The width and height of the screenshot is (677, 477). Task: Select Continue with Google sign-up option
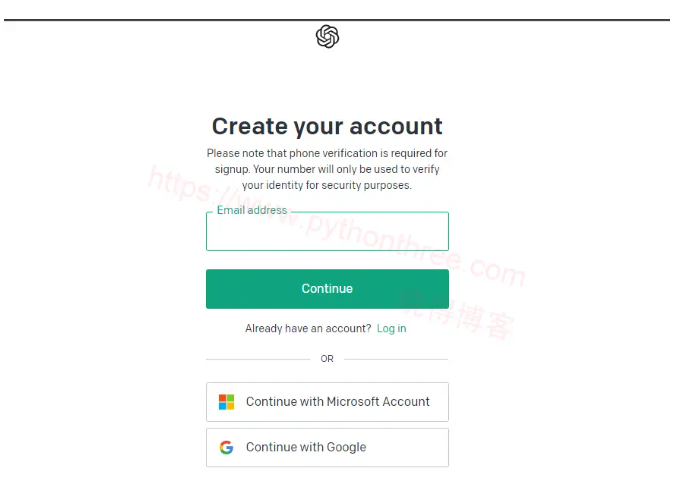click(x=327, y=447)
